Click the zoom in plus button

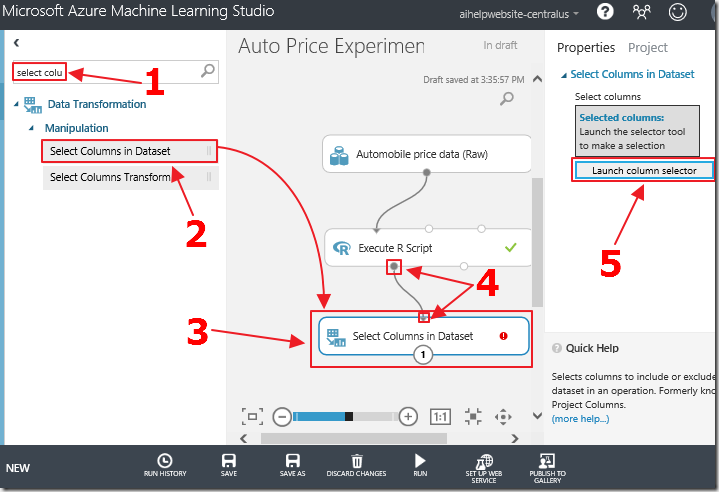pyautogui.click(x=408, y=417)
